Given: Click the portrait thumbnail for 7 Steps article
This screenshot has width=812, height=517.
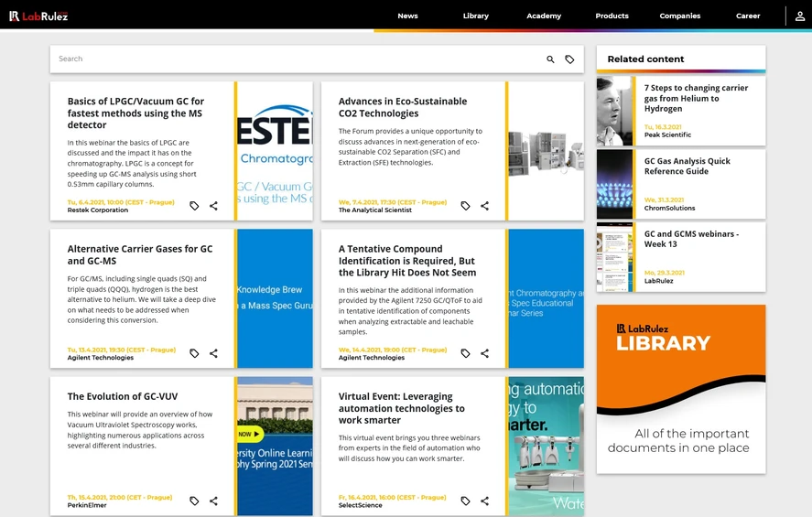Looking at the screenshot, I should click(x=614, y=111).
